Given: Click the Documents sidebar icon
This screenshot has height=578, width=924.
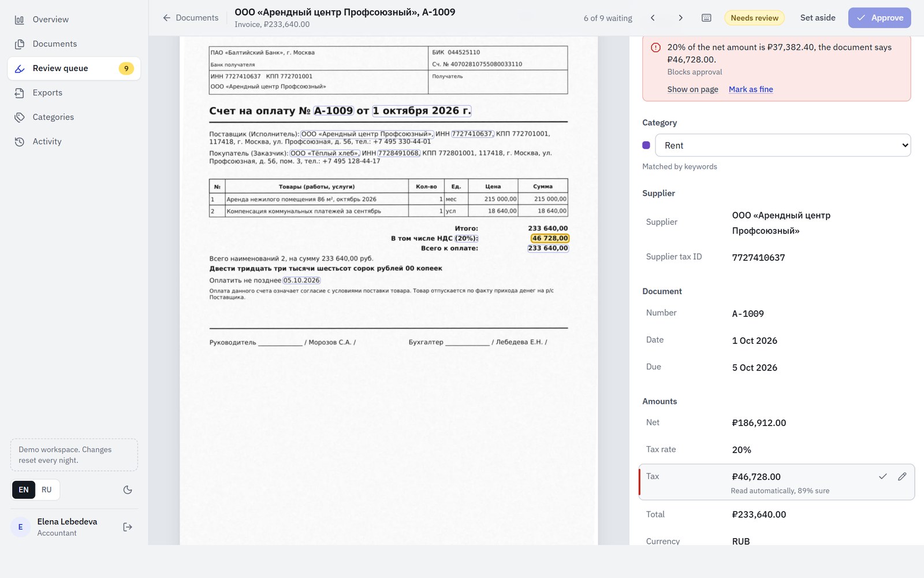Looking at the screenshot, I should tap(20, 44).
